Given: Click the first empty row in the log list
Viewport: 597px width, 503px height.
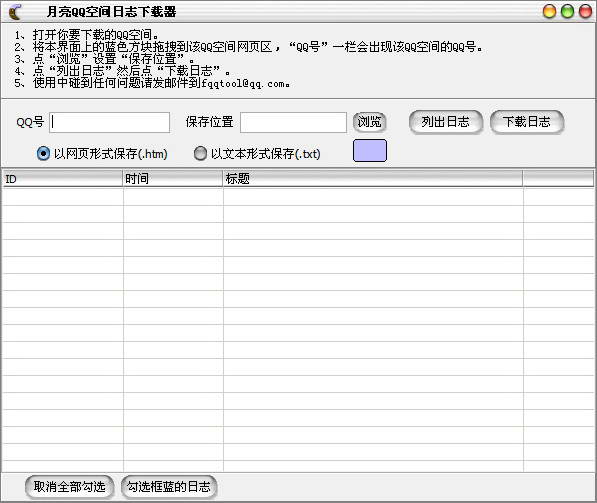Looking at the screenshot, I should click(298, 197).
